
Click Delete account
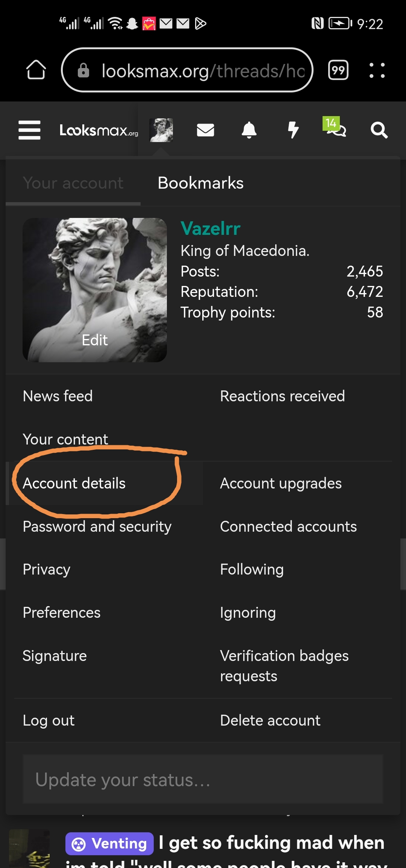point(270,720)
